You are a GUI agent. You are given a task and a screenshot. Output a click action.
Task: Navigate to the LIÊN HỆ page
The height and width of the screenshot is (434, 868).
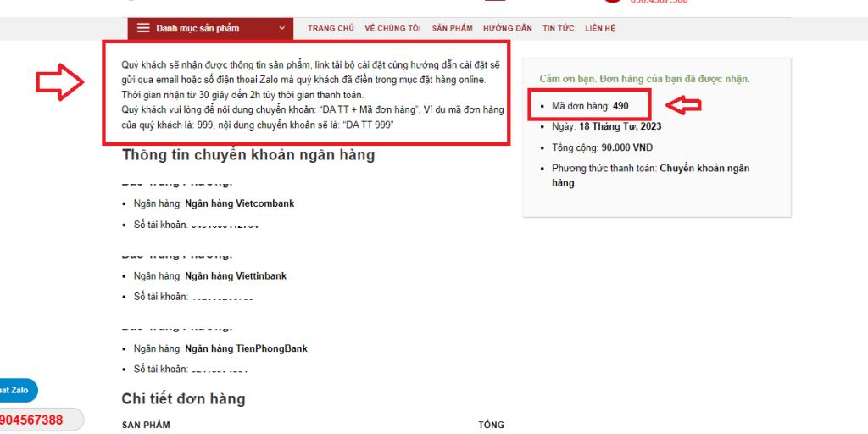click(600, 28)
